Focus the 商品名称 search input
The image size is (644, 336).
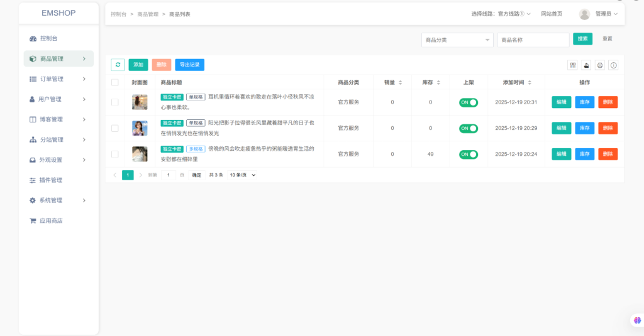[533, 40]
